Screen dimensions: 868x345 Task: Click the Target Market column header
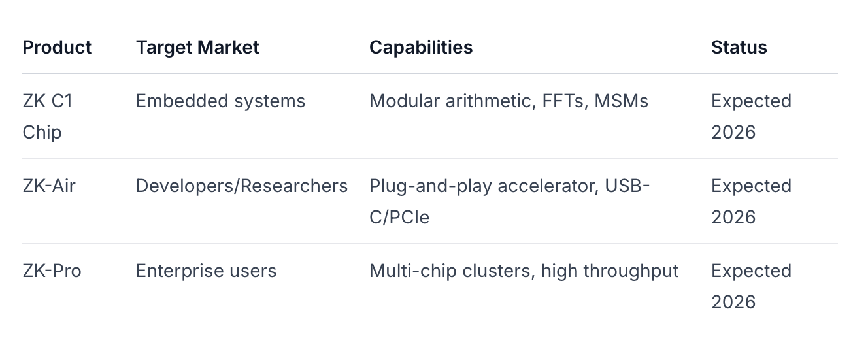pyautogui.click(x=197, y=48)
